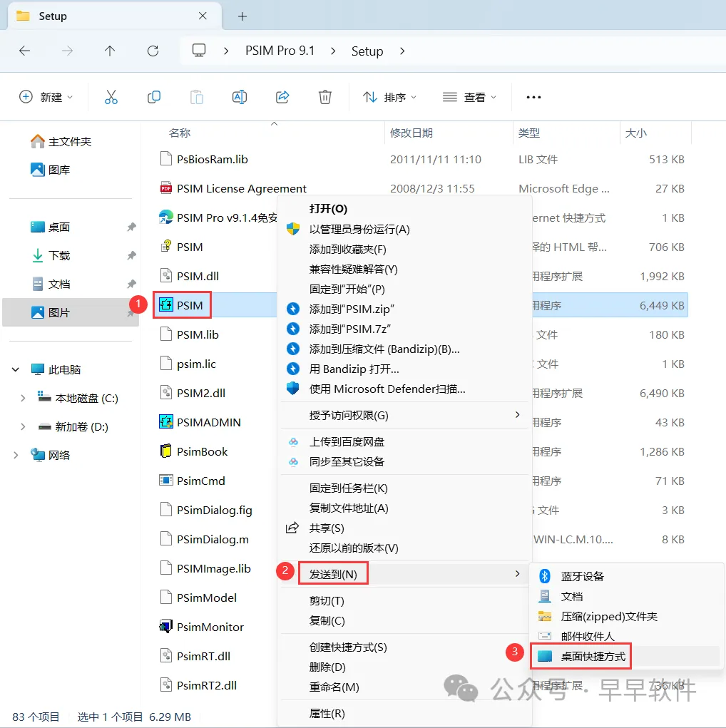Click the Copy icon in toolbar
This screenshot has height=728, width=726.
click(154, 97)
